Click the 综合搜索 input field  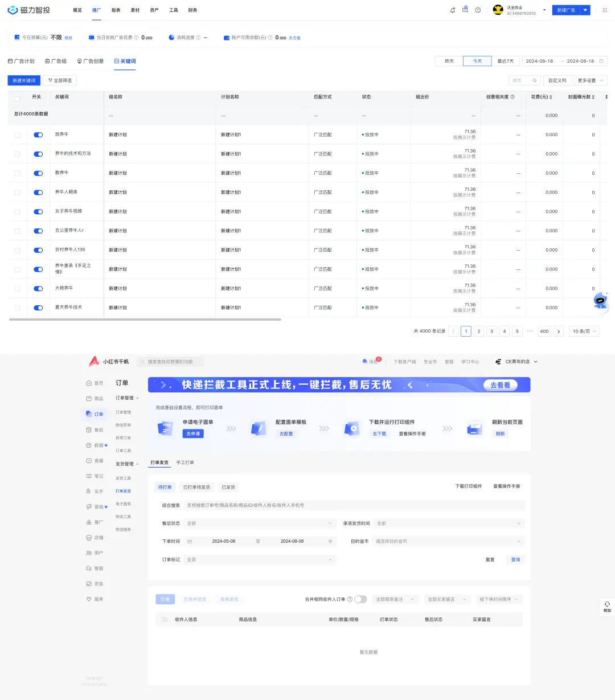[x=353, y=505]
